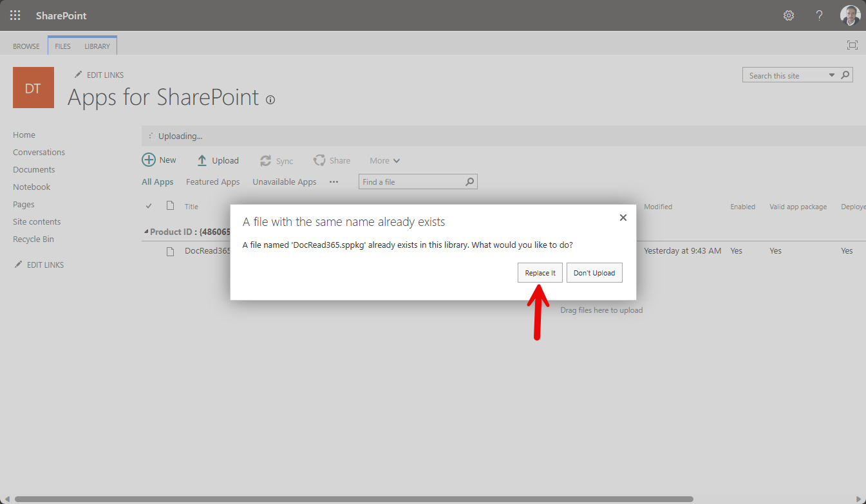866x504 pixels.
Task: Toggle focus on content icon
Action: point(852,45)
